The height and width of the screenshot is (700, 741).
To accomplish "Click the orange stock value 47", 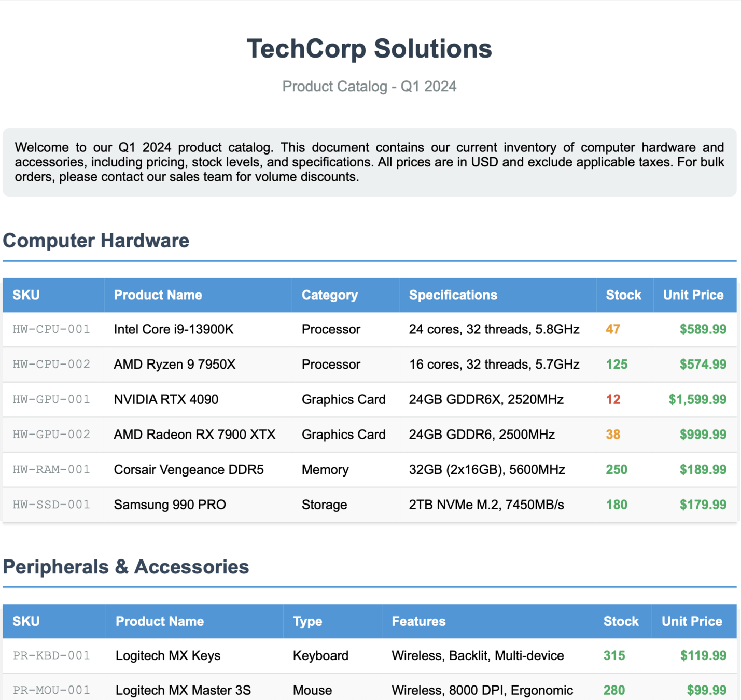I will pos(613,329).
